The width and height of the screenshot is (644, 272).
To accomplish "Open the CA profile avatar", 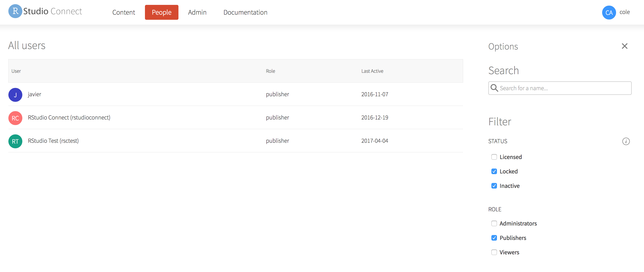I will pos(609,12).
